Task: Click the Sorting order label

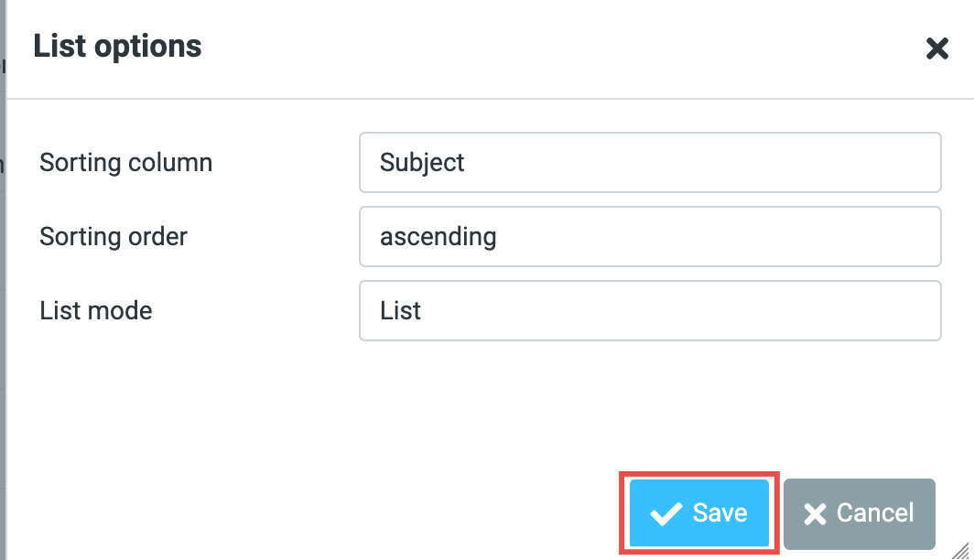Action: pyautogui.click(x=114, y=237)
